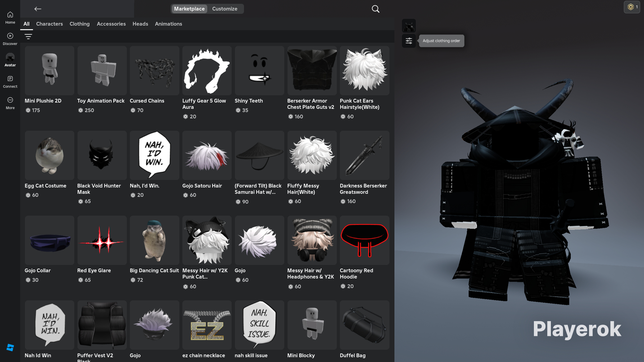This screenshot has height=362, width=644.
Task: Open Messy Hair w/ Headphones thumbnail
Action: [312, 240]
